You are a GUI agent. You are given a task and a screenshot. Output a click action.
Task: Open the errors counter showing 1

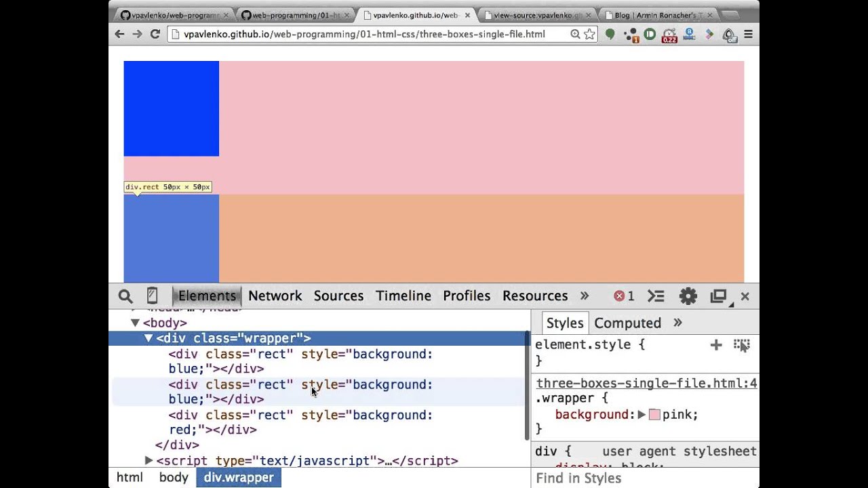[624, 296]
